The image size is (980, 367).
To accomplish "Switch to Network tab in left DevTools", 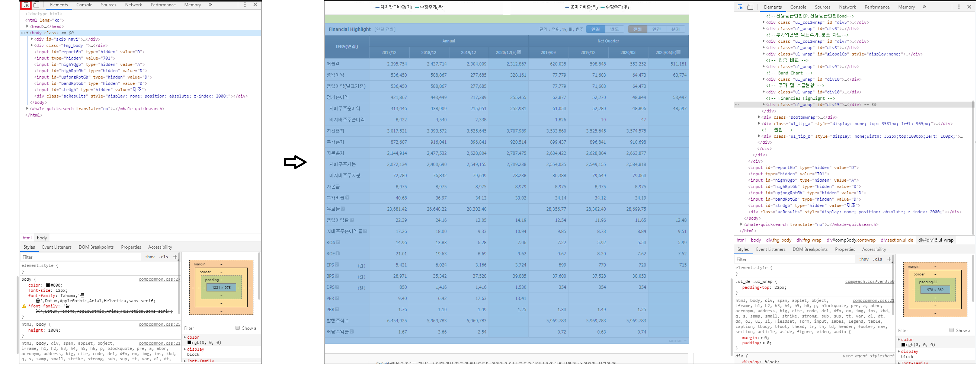I will 134,5.
